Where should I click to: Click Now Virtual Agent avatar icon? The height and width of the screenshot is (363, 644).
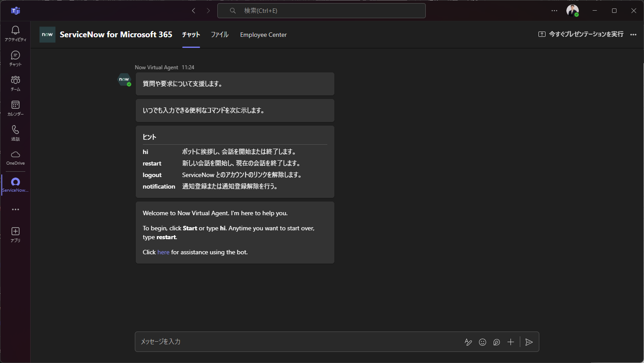tap(124, 79)
